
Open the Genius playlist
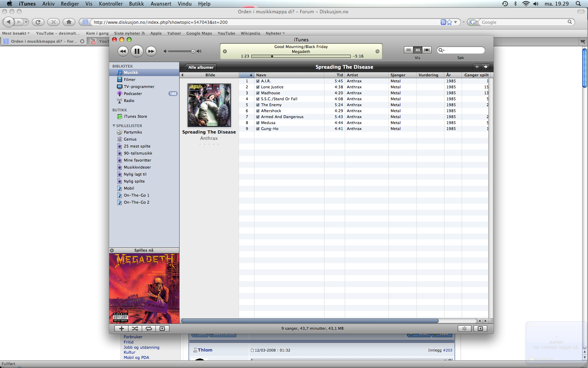click(x=144, y=139)
